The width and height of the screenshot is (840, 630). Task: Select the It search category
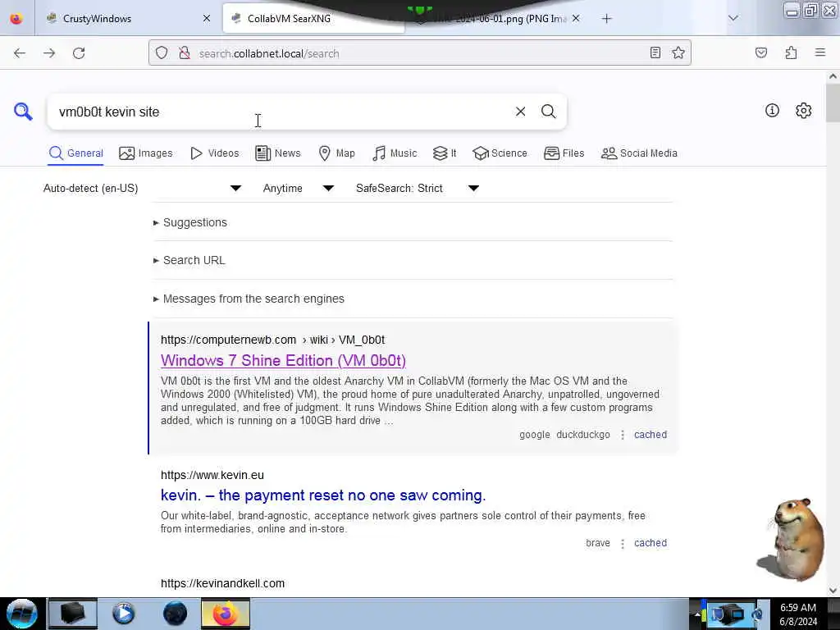[x=445, y=153]
